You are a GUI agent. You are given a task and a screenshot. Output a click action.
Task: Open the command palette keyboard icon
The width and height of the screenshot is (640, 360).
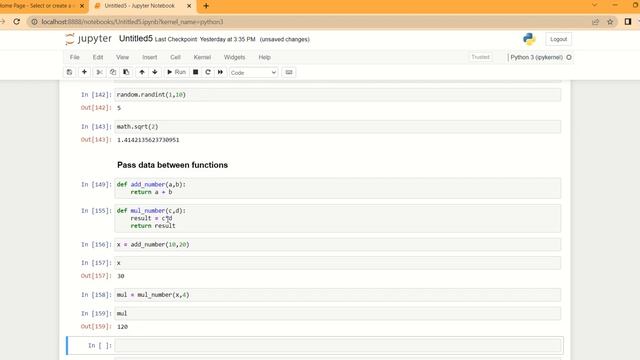tap(289, 72)
